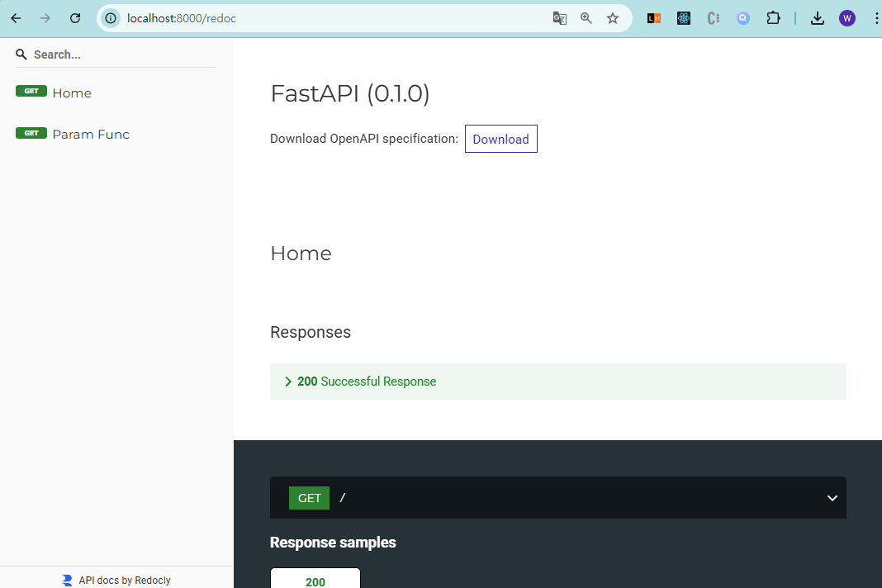Select Param Func endpoint in sidebar
This screenshot has width=882, height=588.
(x=91, y=135)
